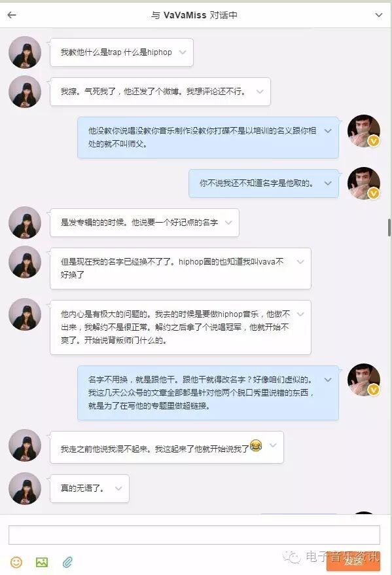The height and width of the screenshot is (575, 392).
Task: Open menu arrow on '名字不用换' blue message
Action: [x=328, y=380]
